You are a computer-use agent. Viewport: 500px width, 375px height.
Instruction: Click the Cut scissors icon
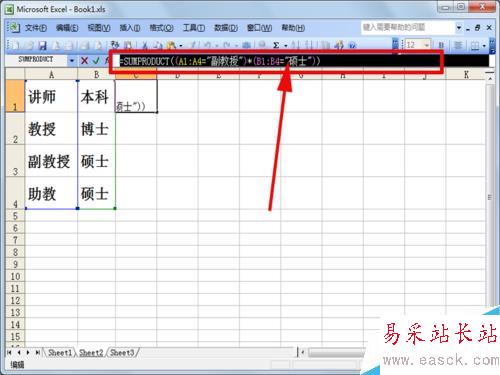click(x=145, y=45)
